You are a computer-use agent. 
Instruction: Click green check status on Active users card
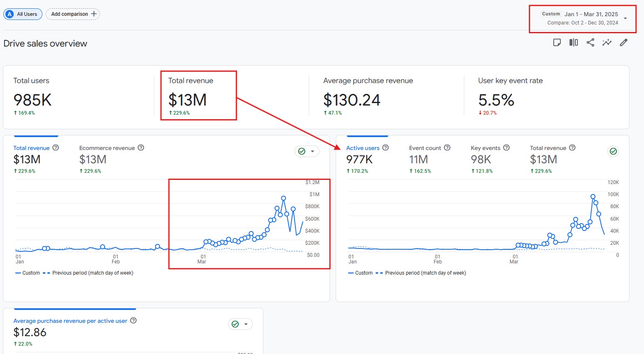613,151
